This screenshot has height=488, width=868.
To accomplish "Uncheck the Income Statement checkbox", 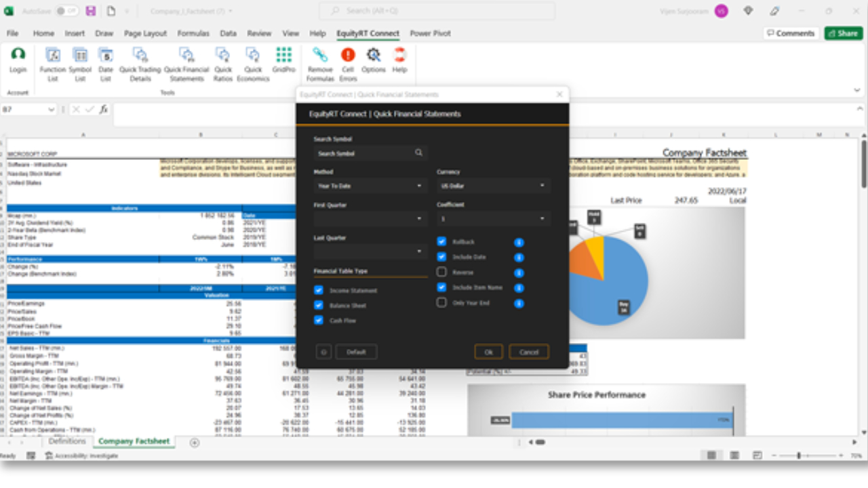I will 319,290.
